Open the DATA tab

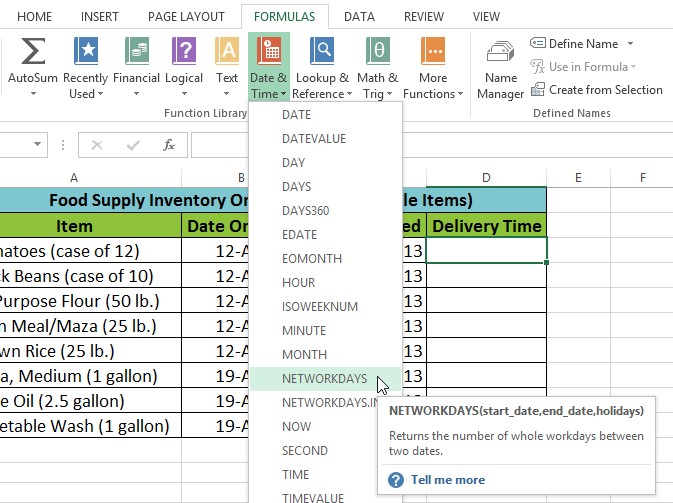[x=359, y=17]
